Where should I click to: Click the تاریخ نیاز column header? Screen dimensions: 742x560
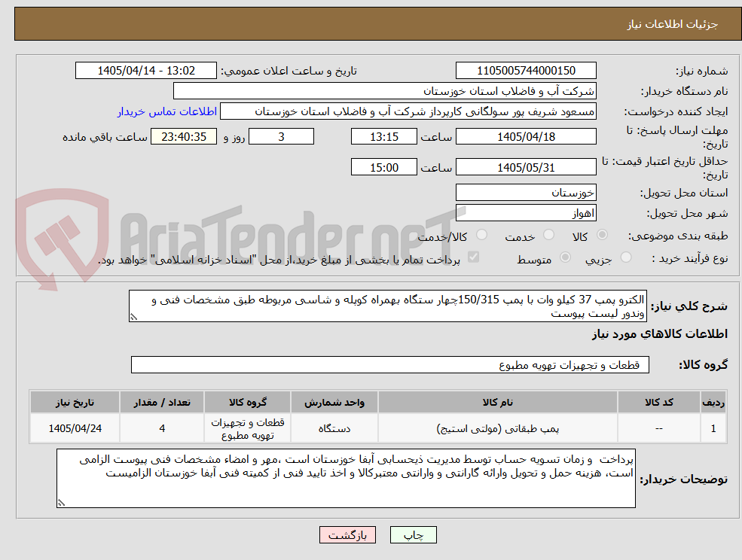[75, 402]
